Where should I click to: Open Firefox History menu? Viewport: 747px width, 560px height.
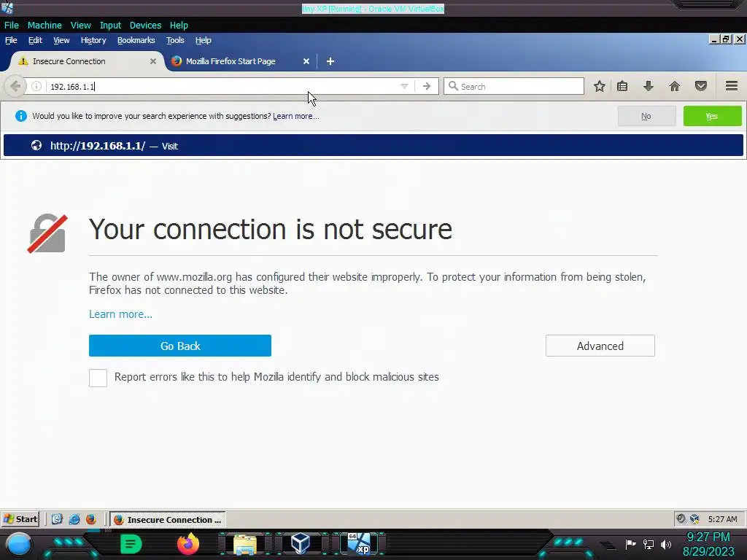[x=93, y=40]
